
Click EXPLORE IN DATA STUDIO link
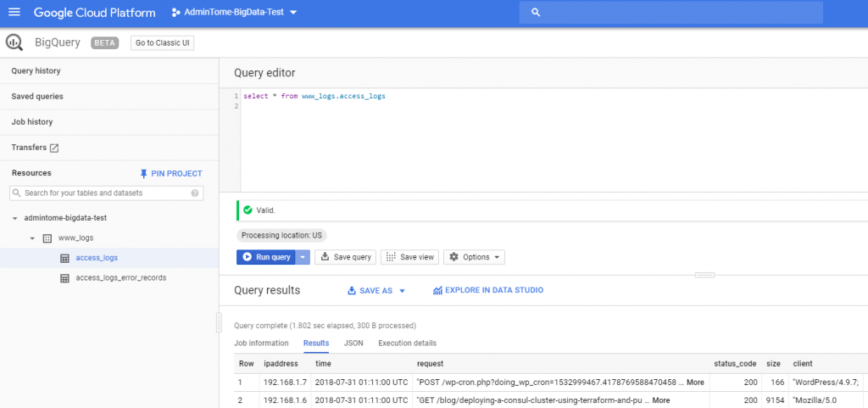pos(488,290)
